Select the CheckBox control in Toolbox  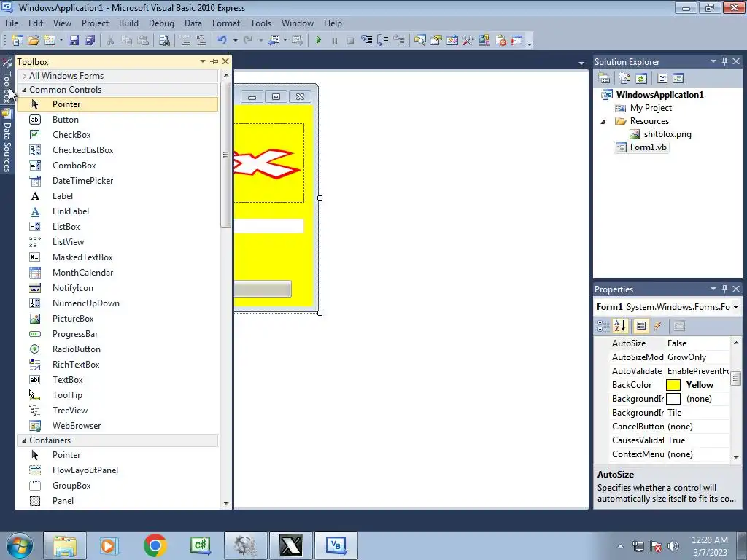click(x=117, y=135)
